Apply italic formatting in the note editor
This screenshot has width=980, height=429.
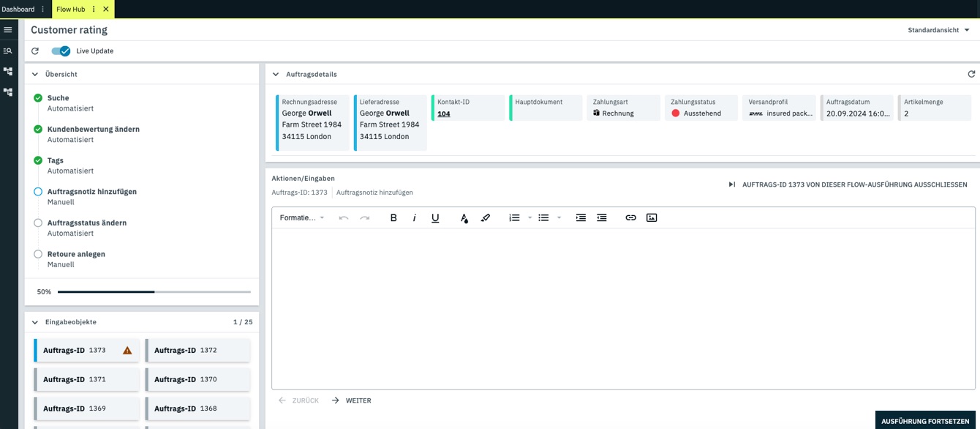pos(414,217)
